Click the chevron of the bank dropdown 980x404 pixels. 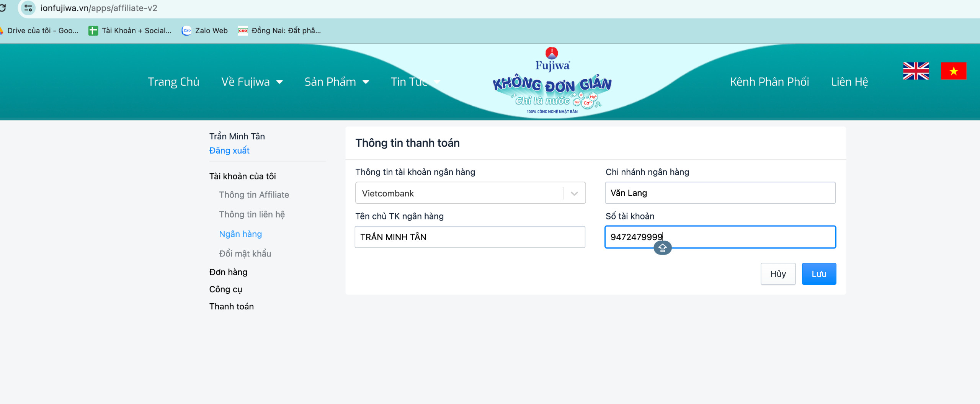point(574,193)
